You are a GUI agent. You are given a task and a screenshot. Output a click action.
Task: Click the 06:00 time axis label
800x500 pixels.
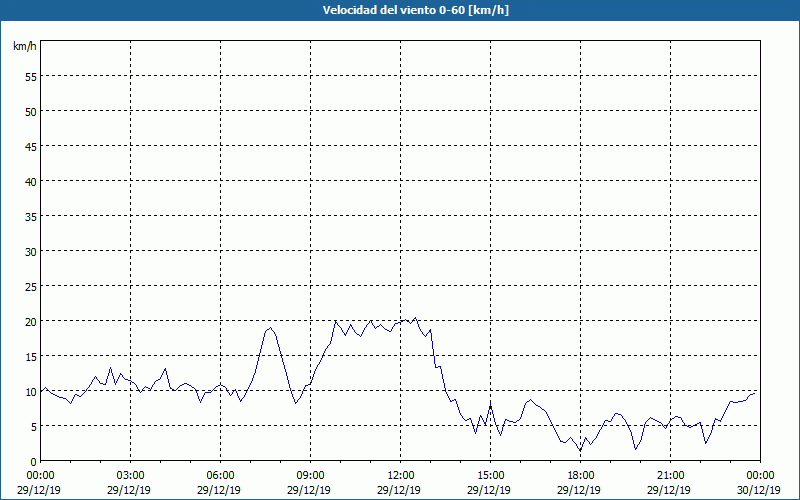pos(220,476)
